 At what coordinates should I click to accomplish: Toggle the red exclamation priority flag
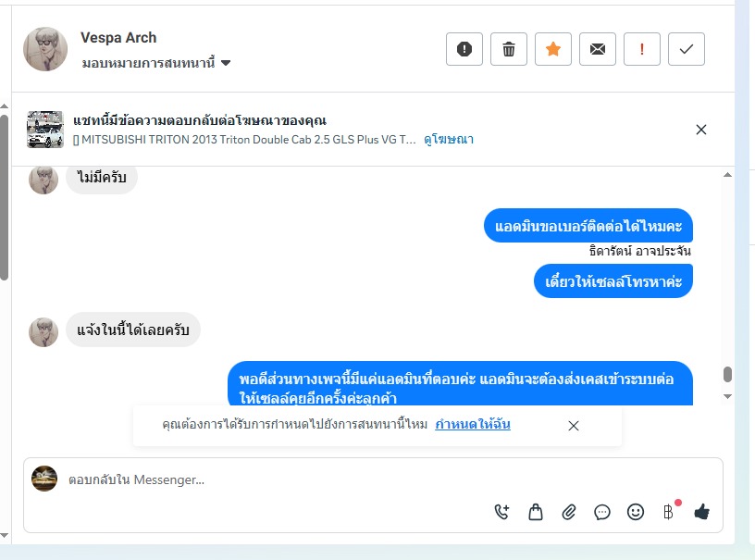(x=642, y=49)
